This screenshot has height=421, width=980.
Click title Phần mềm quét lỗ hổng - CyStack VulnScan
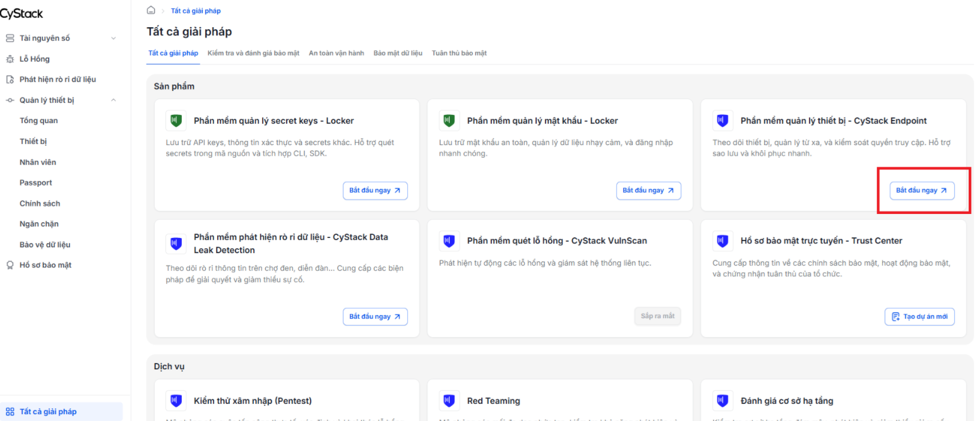tap(557, 240)
